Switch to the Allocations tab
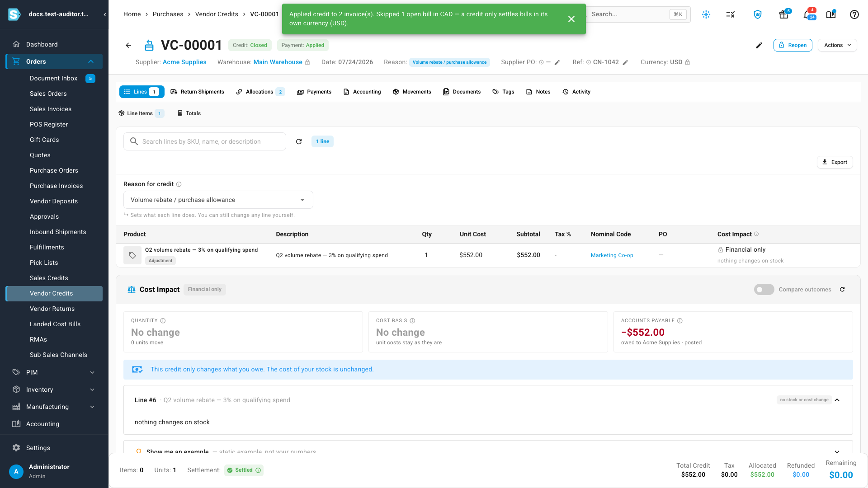The width and height of the screenshot is (868, 488). point(260,92)
